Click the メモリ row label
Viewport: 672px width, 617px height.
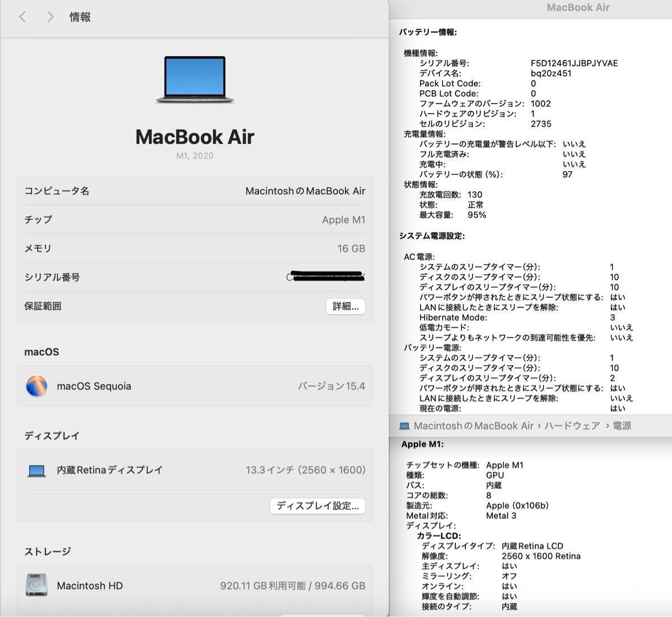pos(38,249)
